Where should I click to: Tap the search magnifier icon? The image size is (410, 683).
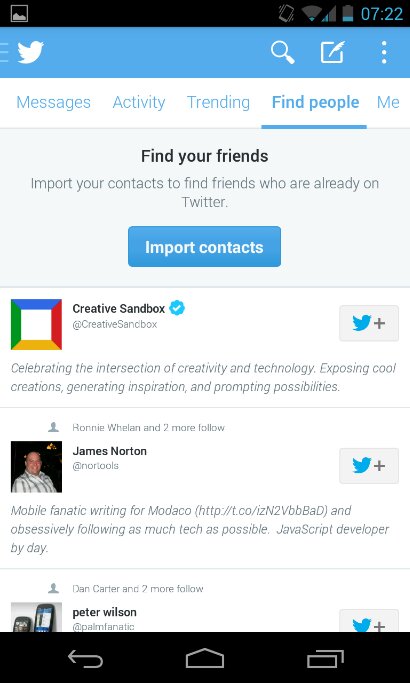tap(282, 52)
